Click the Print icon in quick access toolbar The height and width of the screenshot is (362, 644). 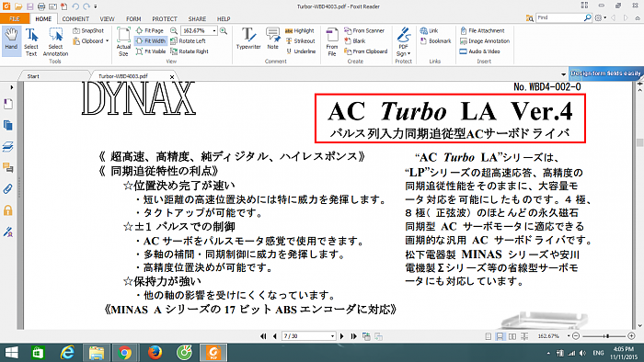pyautogui.click(x=41, y=6)
